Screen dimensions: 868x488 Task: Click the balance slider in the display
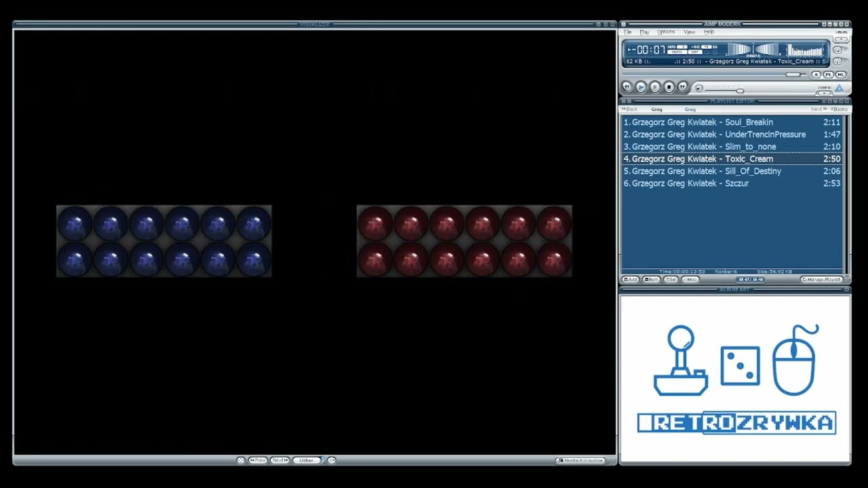(x=753, y=50)
